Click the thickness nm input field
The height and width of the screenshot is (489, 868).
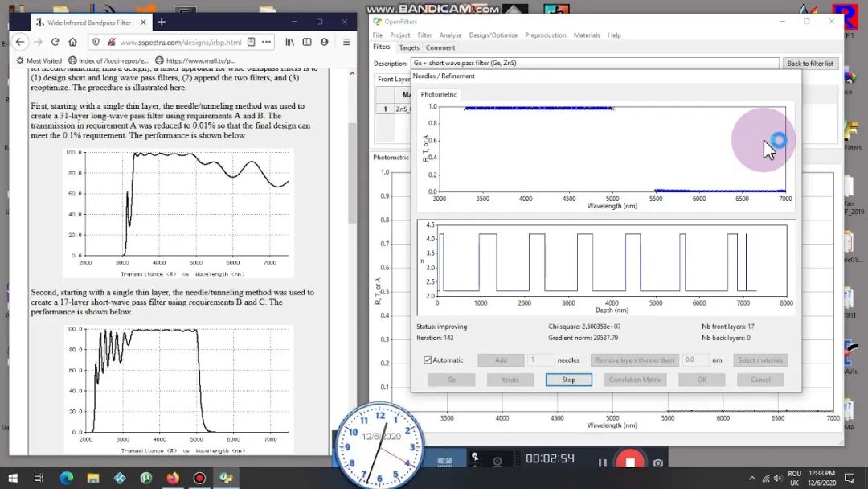694,360
